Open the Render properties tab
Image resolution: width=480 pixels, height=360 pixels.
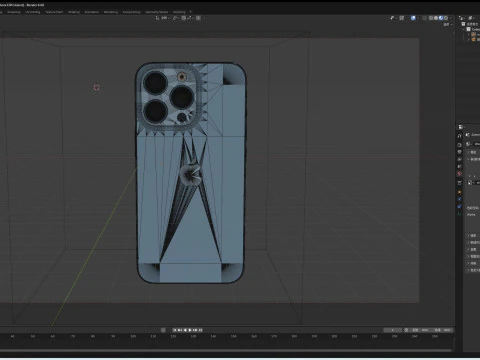click(459, 145)
